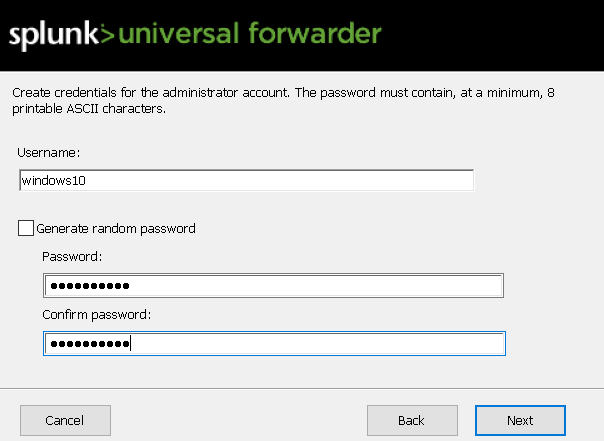Click the masked dots in the Password field
This screenshot has width=604, height=441.
[x=90, y=287]
